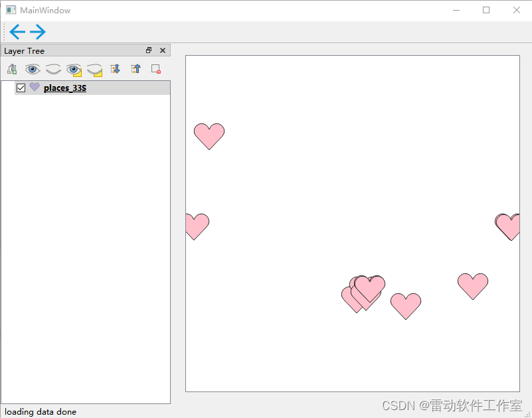
Task: Click the blue back arrow toolbar button
Action: [x=17, y=32]
